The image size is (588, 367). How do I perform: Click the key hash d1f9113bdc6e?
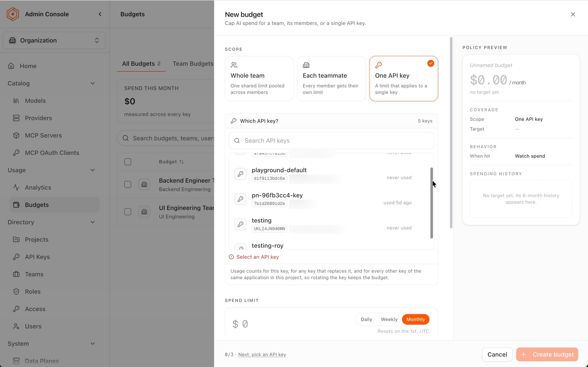point(269,178)
